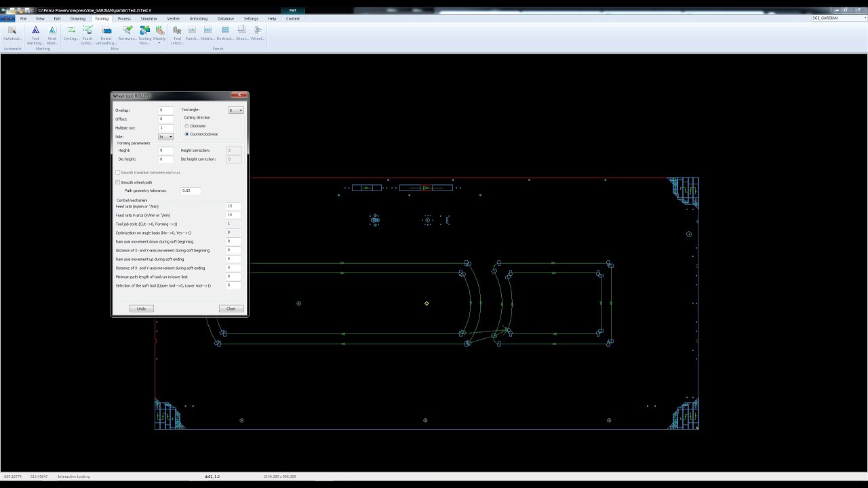Screen dimensions: 868x488
Task: Switch to the Drawing tab
Action: click(78, 18)
